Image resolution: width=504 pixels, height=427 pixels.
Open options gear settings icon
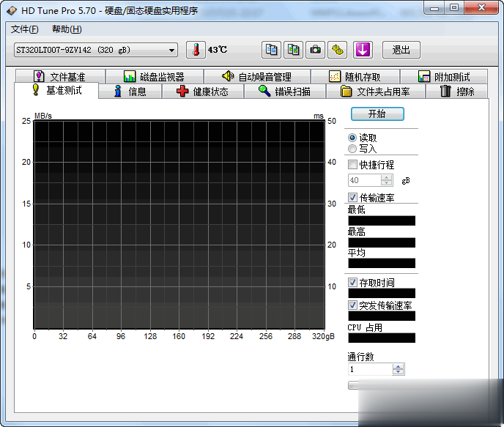tap(337, 50)
